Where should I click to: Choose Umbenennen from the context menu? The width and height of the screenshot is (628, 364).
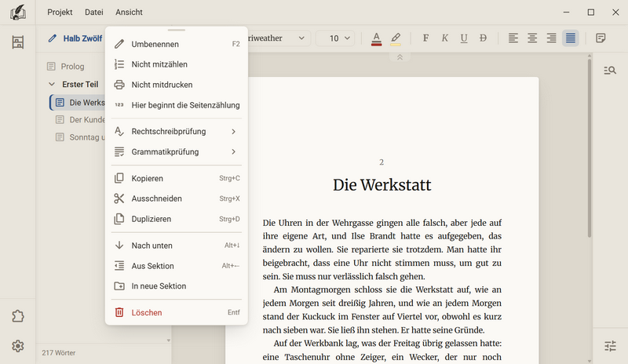[x=176, y=44]
